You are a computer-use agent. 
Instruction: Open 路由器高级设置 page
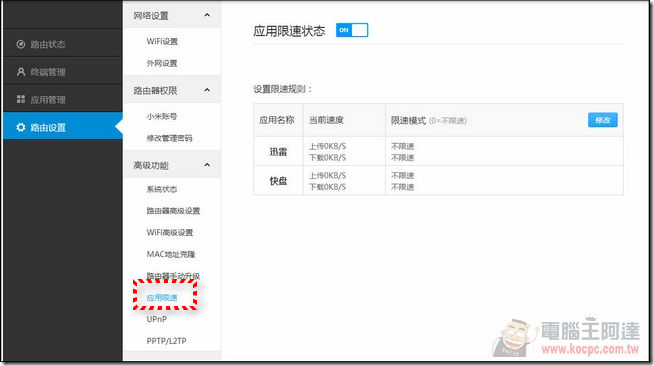click(173, 211)
